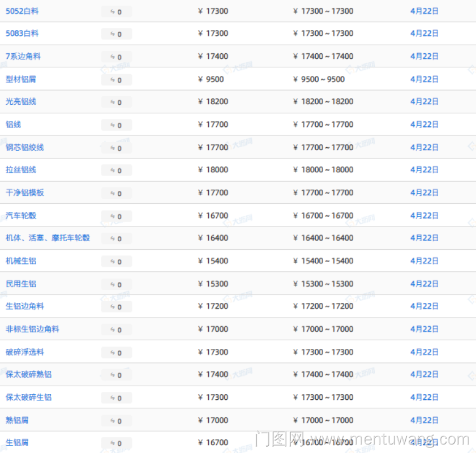The width and height of the screenshot is (476, 453).
Task: Click the 4月22日 date for 保太破碎生铝
Action: point(424,398)
